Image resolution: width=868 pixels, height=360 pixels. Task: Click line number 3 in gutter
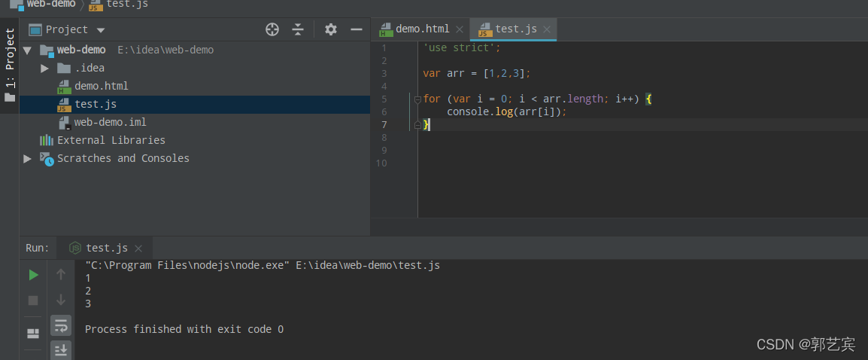[384, 74]
